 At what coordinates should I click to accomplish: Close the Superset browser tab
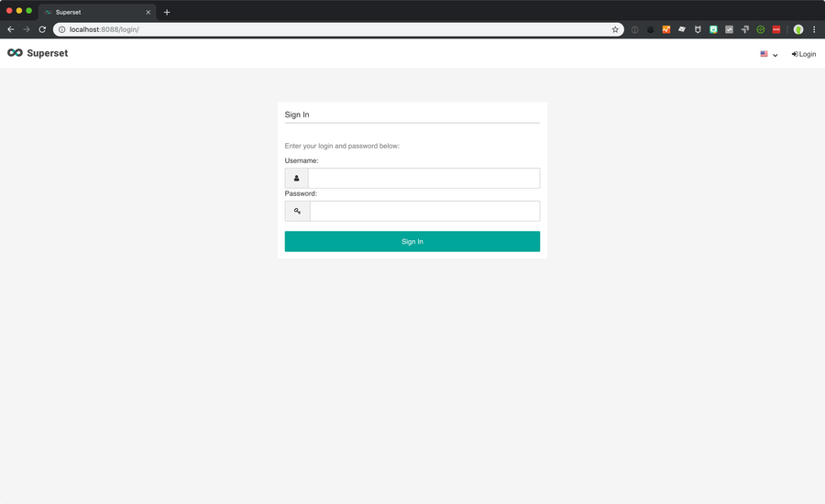point(148,12)
